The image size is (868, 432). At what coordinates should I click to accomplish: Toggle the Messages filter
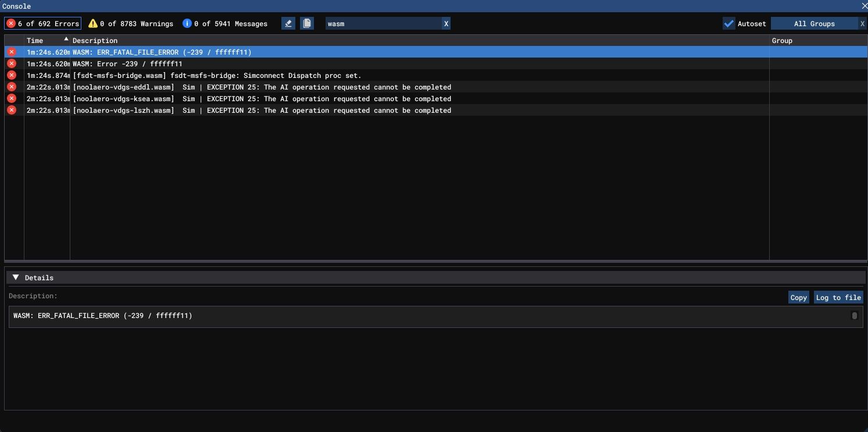[225, 23]
